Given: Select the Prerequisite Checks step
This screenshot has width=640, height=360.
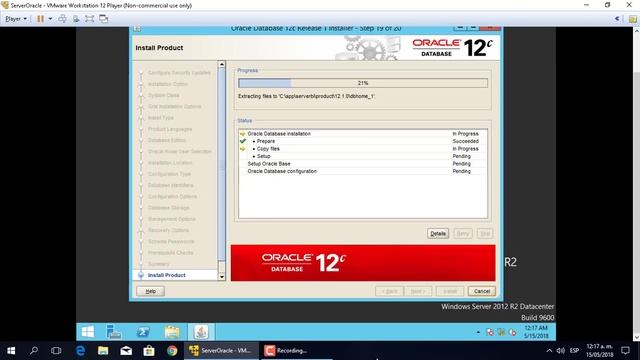Looking at the screenshot, I should tap(171, 253).
